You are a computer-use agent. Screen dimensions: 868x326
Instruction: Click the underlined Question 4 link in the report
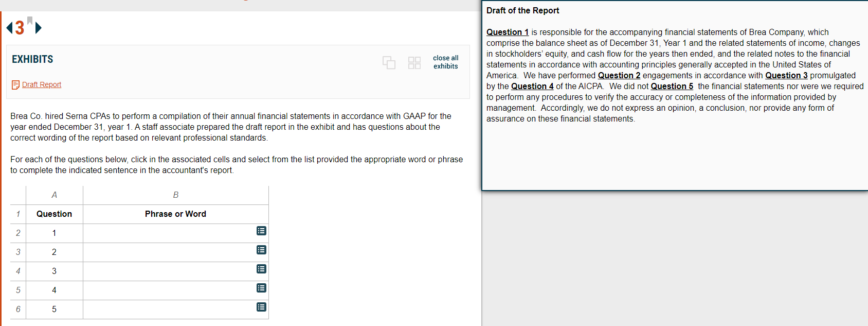point(532,86)
